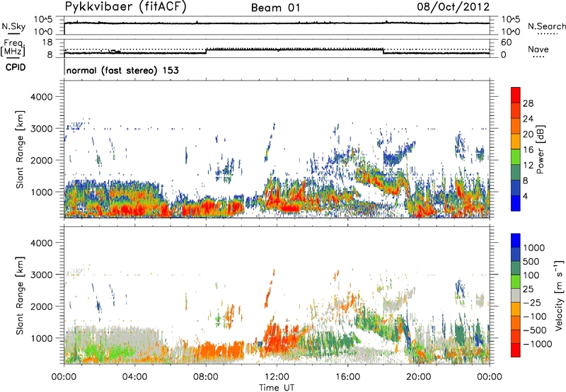The image size is (566, 392).
Task: Click the Velocity scale value "1000"
Action: (534, 248)
